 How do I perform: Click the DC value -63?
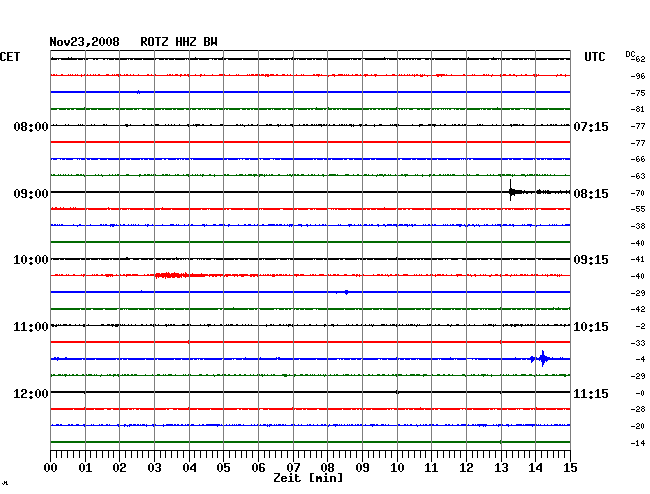(638, 176)
